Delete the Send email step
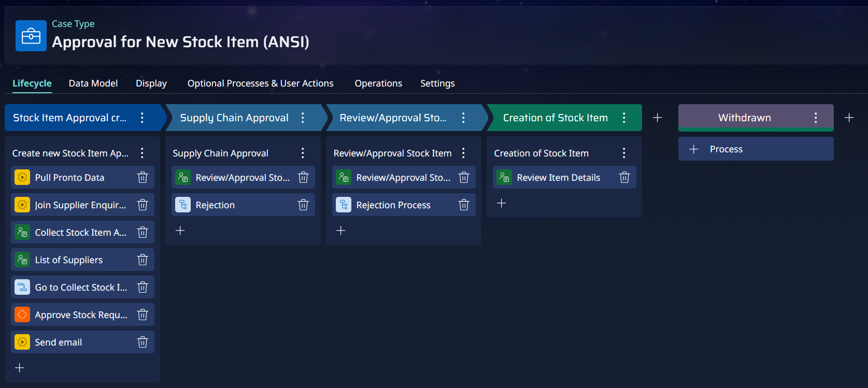The width and height of the screenshot is (868, 388). click(x=143, y=342)
